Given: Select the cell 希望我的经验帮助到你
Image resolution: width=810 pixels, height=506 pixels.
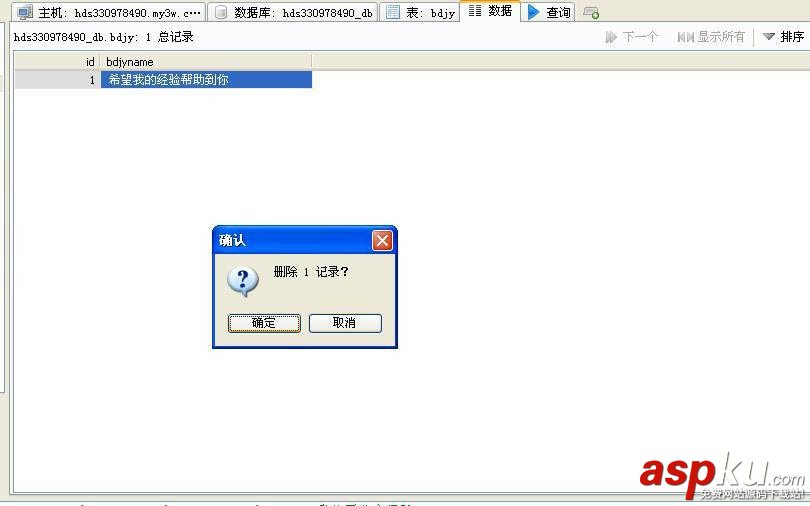Looking at the screenshot, I should tap(206, 80).
